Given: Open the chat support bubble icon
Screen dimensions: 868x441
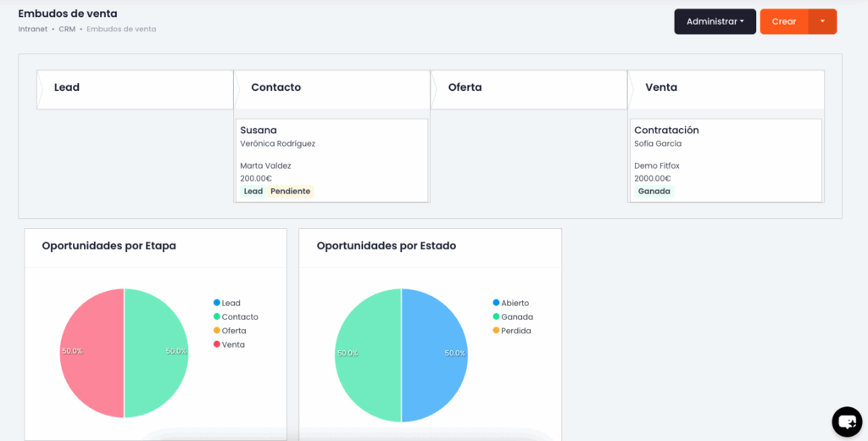Looking at the screenshot, I should click(x=847, y=422).
